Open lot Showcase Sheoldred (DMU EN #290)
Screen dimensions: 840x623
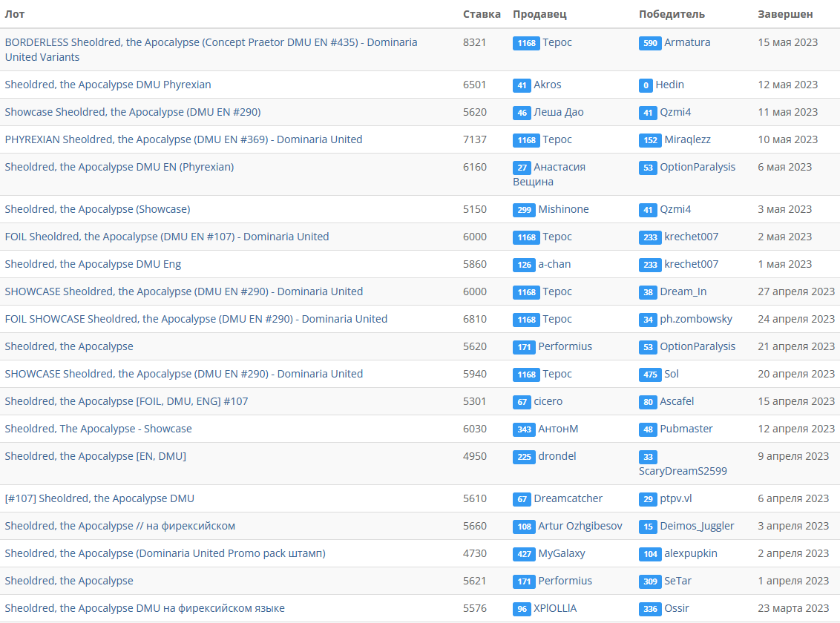133,112
